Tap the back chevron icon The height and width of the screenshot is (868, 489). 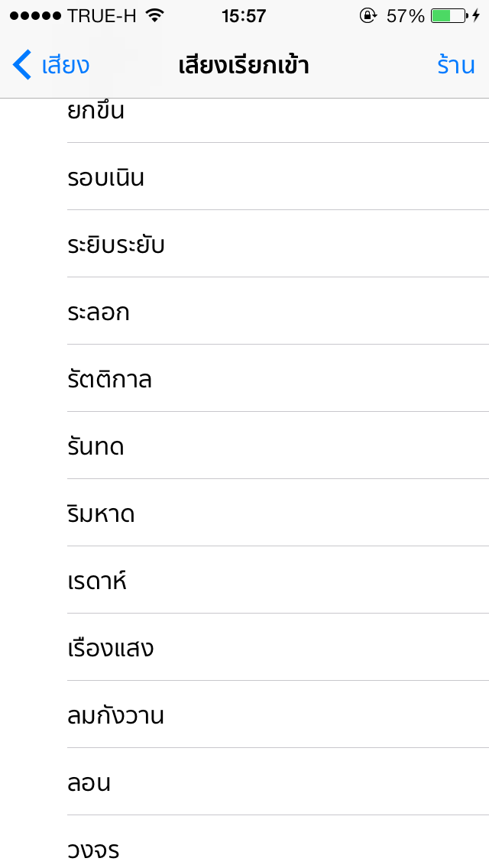click(22, 65)
